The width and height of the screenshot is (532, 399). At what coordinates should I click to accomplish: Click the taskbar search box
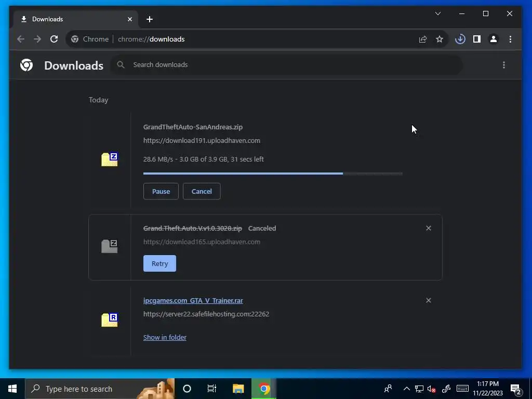pyautogui.click(x=100, y=389)
